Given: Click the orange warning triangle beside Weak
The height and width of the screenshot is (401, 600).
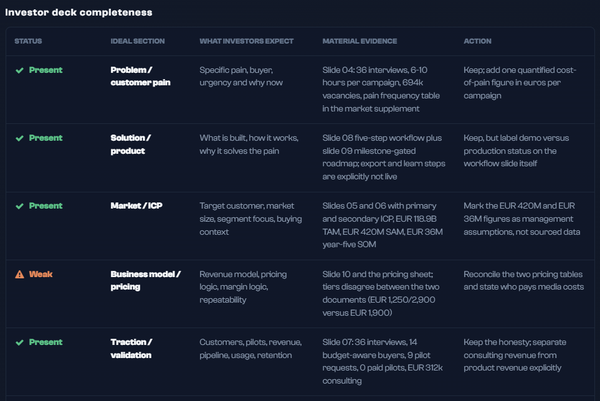Looking at the screenshot, I should click(20, 274).
